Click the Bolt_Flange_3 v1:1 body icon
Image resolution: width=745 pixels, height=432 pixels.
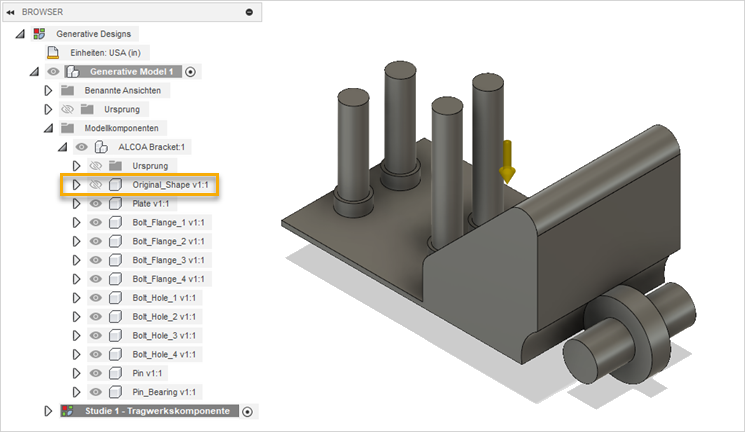coord(115,260)
